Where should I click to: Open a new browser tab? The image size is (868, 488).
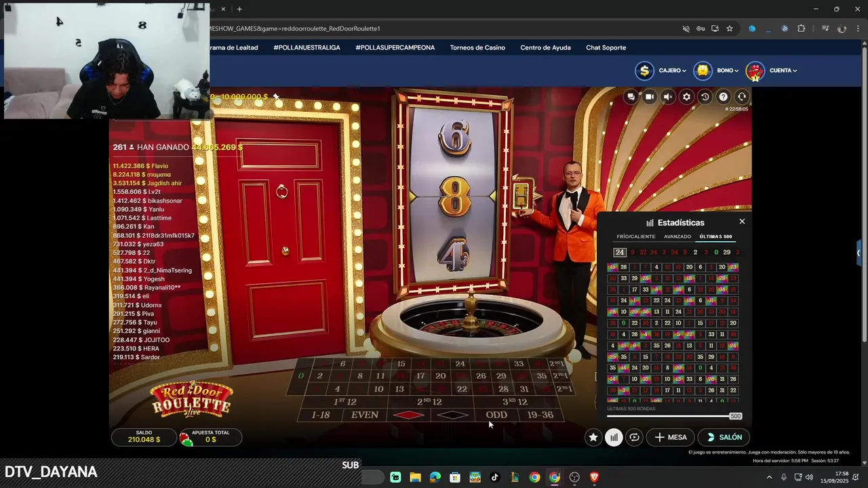[x=239, y=9]
